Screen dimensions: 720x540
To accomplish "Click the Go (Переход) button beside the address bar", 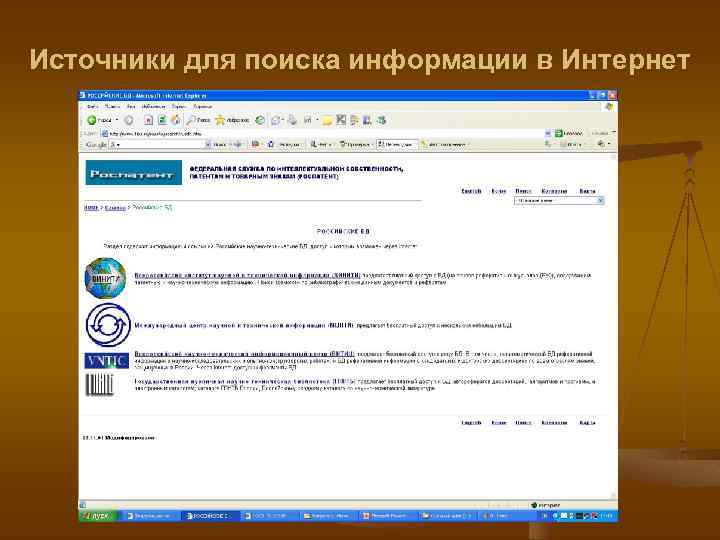I will tap(568, 133).
